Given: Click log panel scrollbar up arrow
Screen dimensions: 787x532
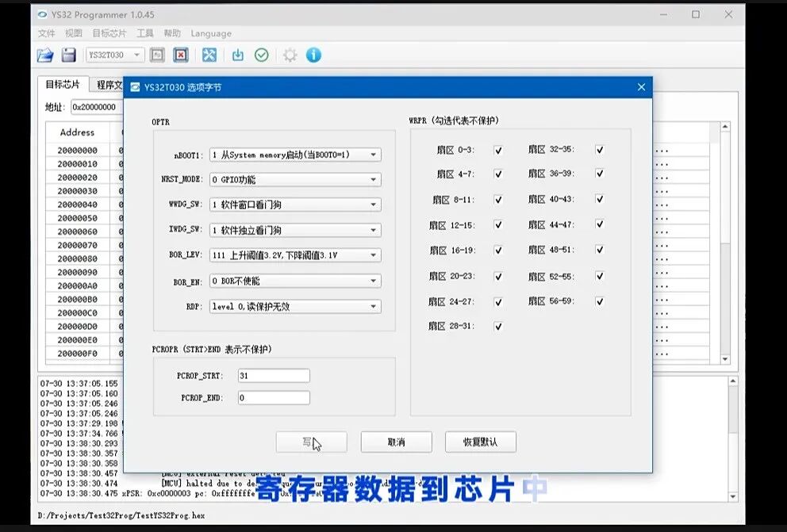Looking at the screenshot, I should click(733, 381).
